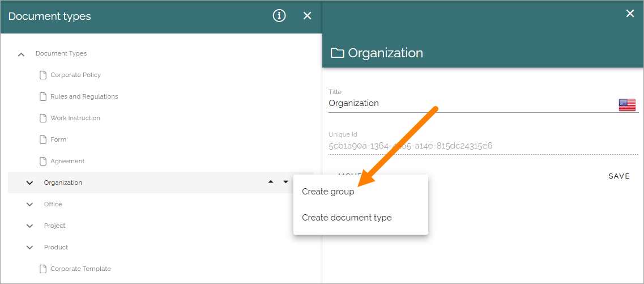Screen dimensions: 644x284
Task: Click the Unique Id field value
Action: [410, 146]
